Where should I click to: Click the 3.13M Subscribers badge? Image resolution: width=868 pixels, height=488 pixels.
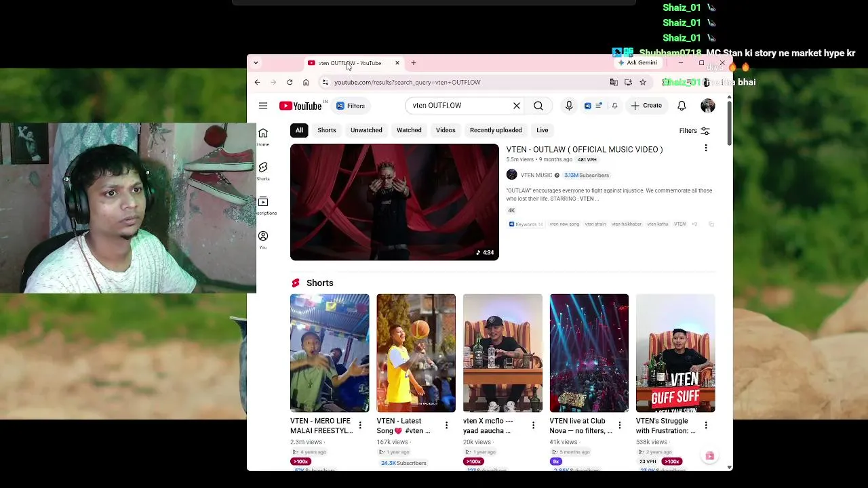[587, 175]
